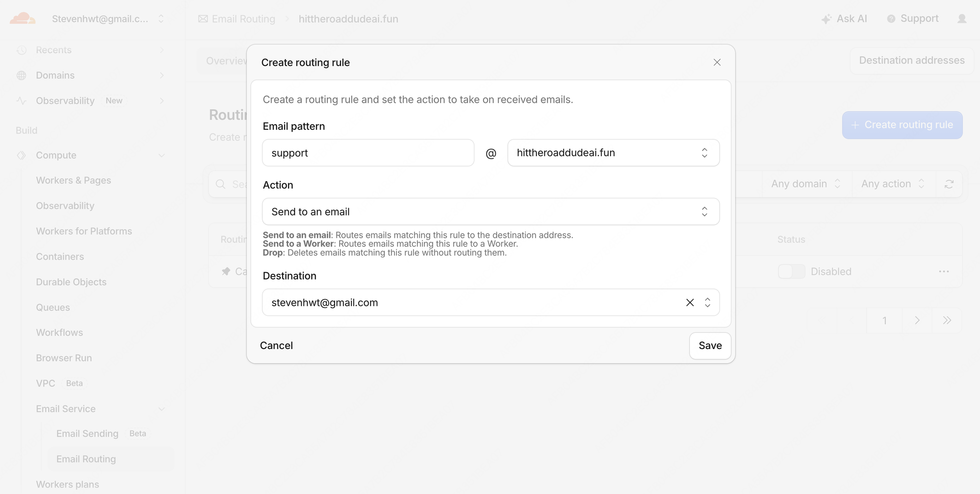The image size is (980, 494).
Task: Open the Action dropdown Send to an email
Action: [490, 212]
